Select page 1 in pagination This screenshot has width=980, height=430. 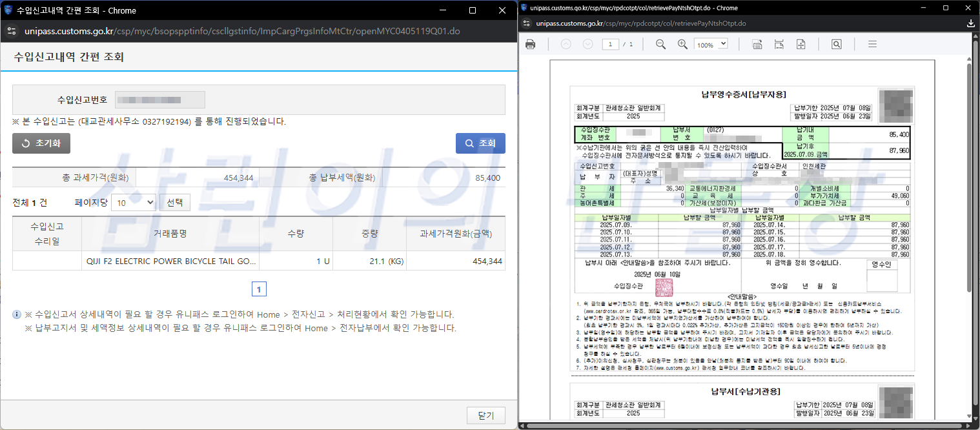(x=259, y=289)
